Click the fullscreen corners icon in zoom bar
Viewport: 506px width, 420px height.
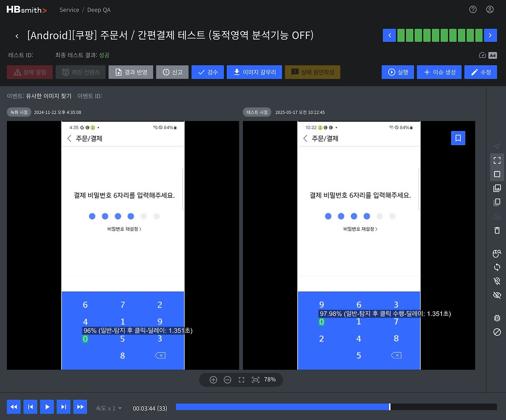242,380
